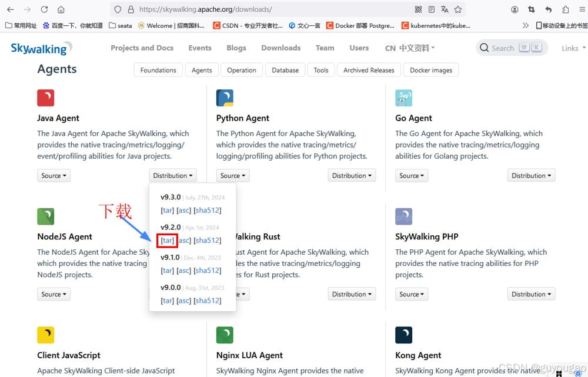Expand NodeJS Agent Source dropdown
The image size is (588, 377).
coord(54,294)
